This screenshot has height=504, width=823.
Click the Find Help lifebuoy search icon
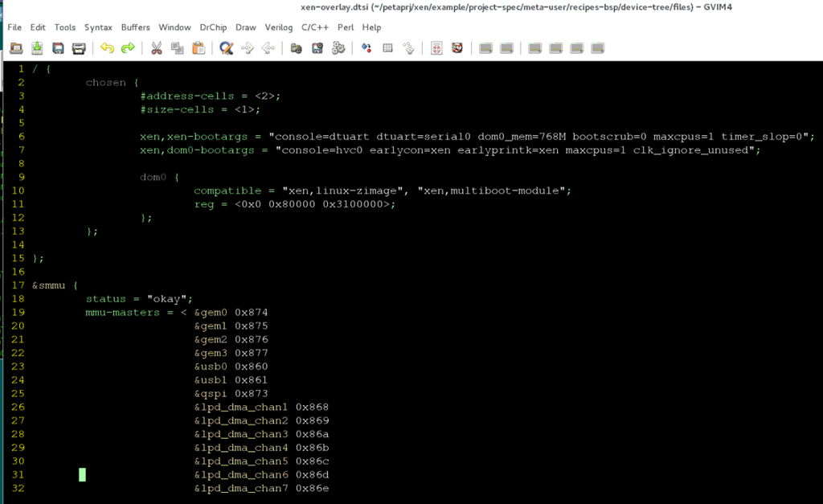click(457, 48)
